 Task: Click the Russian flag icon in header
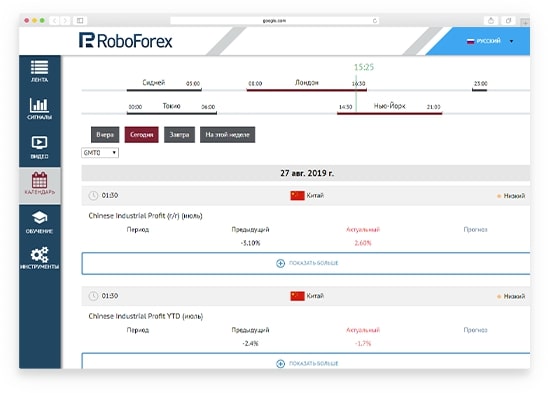tap(470, 41)
